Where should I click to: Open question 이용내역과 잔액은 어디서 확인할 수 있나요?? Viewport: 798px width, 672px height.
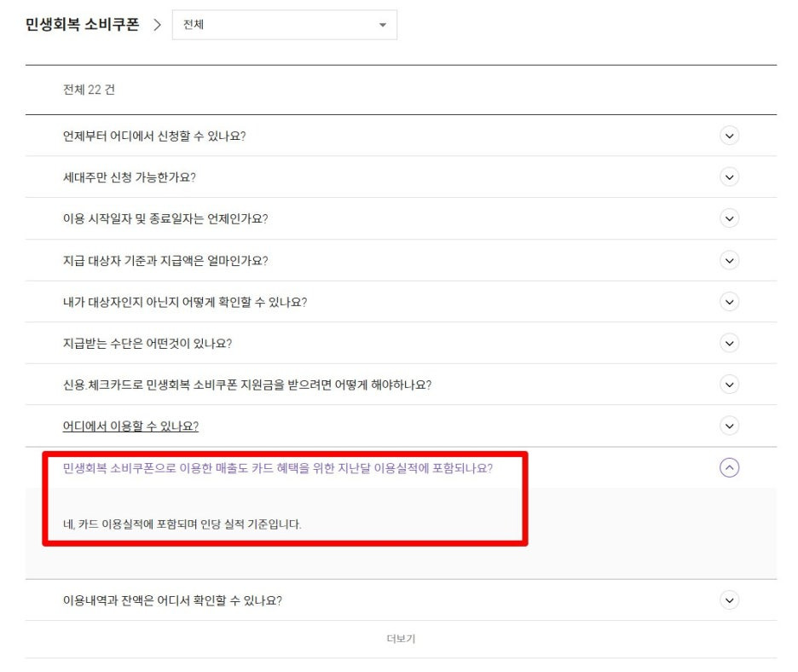pos(172,600)
